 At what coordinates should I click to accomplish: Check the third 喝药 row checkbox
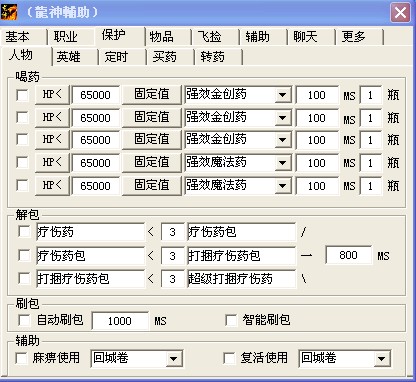[x=23, y=140]
